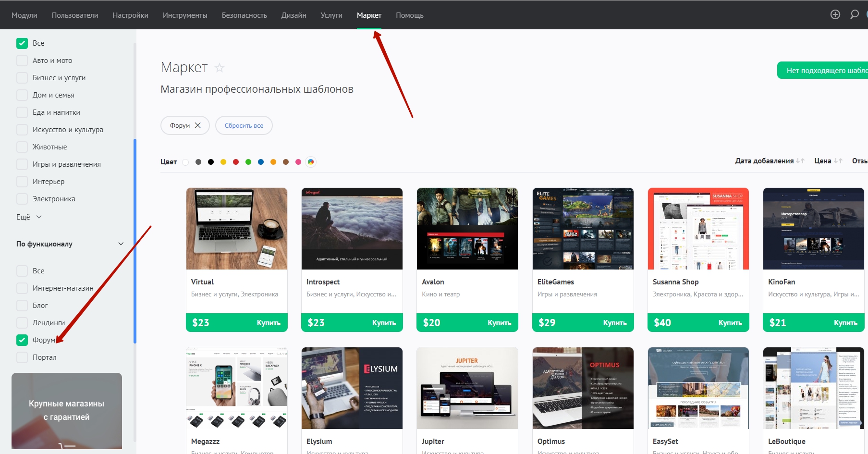Remove the Форум filter tag with X

coord(198,125)
